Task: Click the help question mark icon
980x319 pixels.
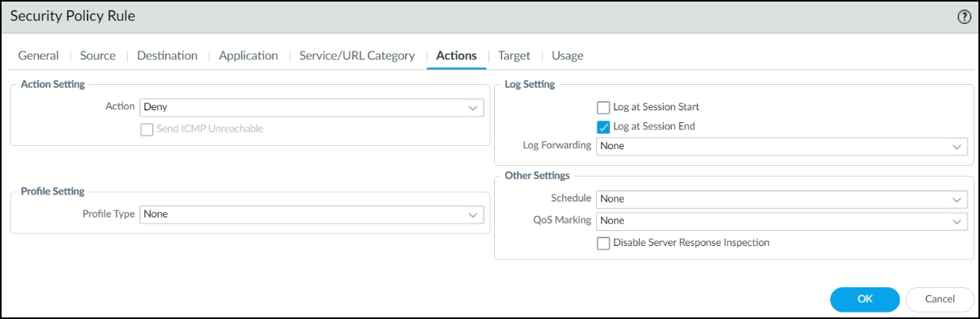Action: 964,17
